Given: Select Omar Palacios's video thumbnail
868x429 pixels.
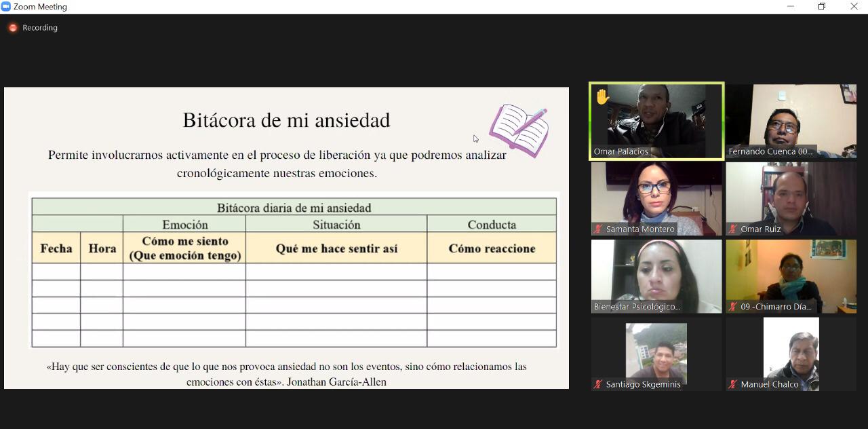Looking at the screenshot, I should (656, 121).
